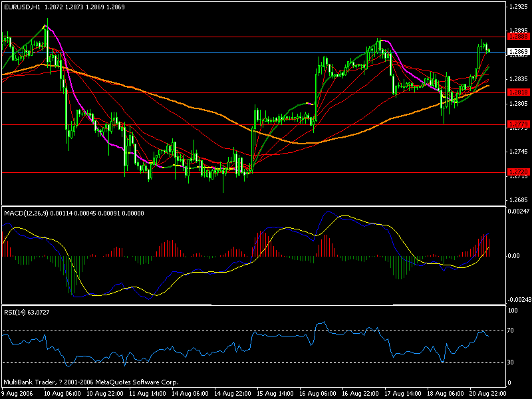The image size is (532, 399).
Task: Click the 15 Aug 14:00 time axis label
Action: point(275,394)
